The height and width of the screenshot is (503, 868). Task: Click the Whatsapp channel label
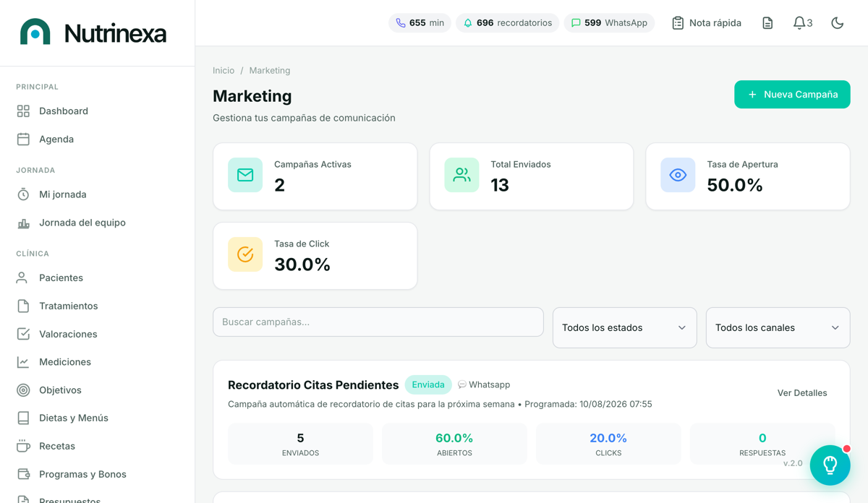(x=484, y=384)
